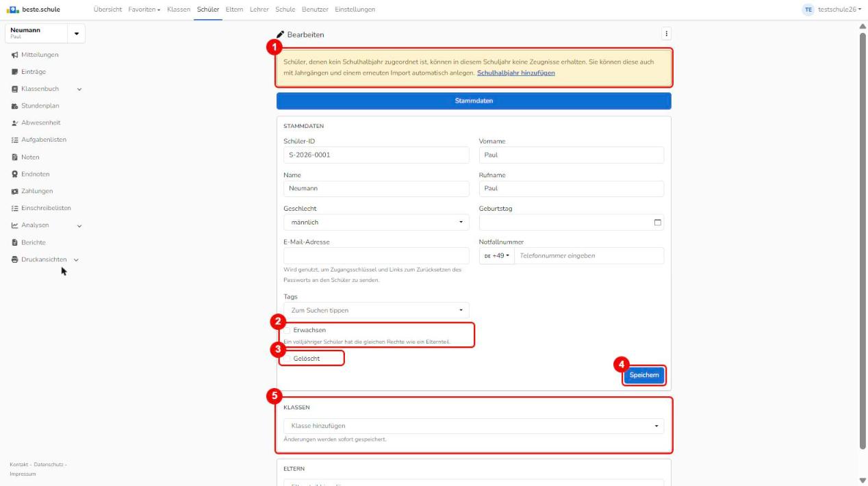Viewport: 868px width, 486px height.
Task: Open the testschule26 user account menu
Action: click(x=833, y=9)
